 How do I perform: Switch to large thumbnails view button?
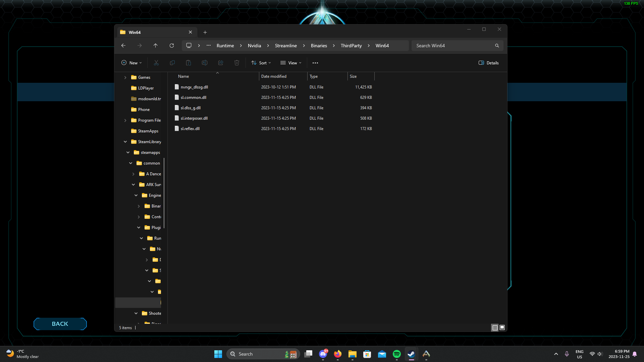(x=502, y=327)
